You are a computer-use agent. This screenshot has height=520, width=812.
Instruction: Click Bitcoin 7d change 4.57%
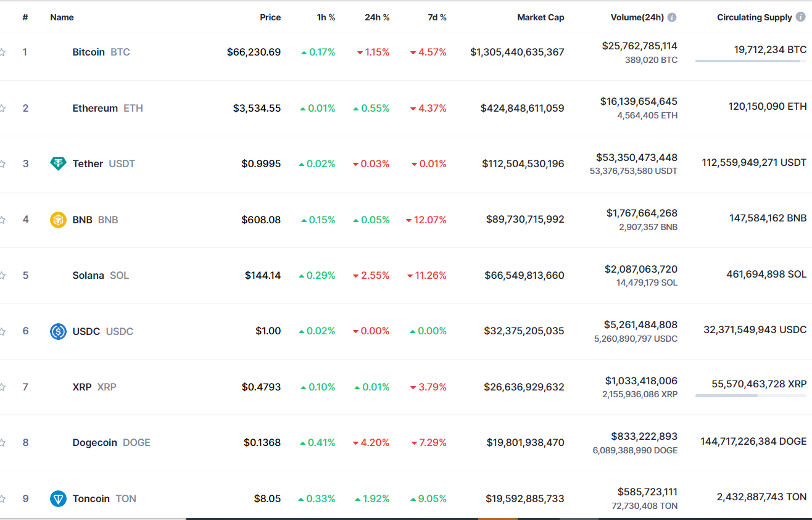click(428, 52)
